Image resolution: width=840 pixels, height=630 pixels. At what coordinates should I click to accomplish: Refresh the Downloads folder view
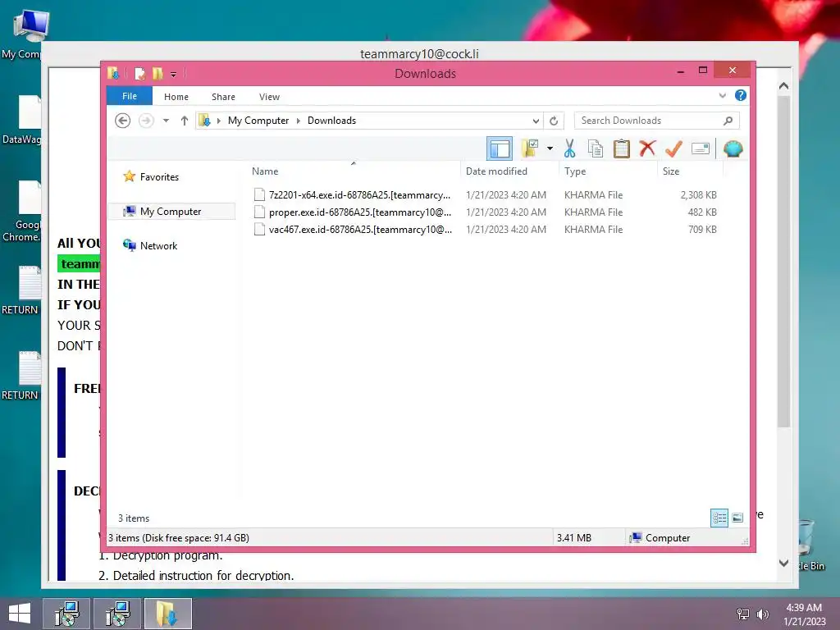[x=554, y=121]
